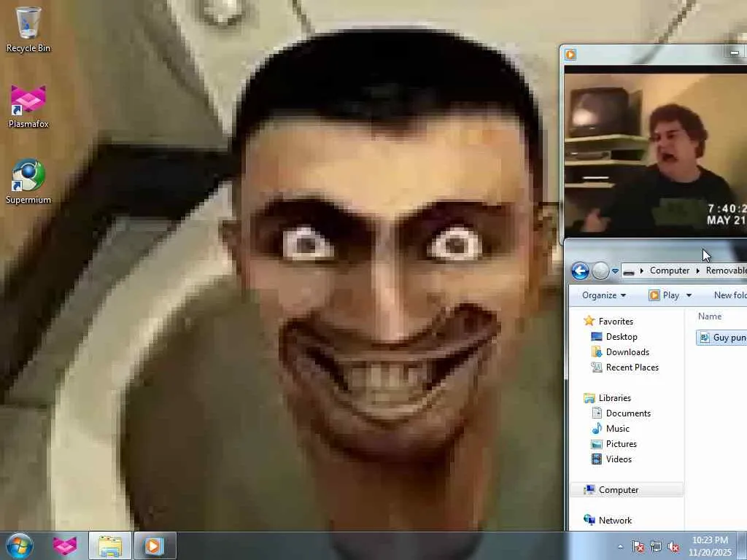Click the New folder toolbar button
Viewport: 747px width, 560px height.
point(729,295)
